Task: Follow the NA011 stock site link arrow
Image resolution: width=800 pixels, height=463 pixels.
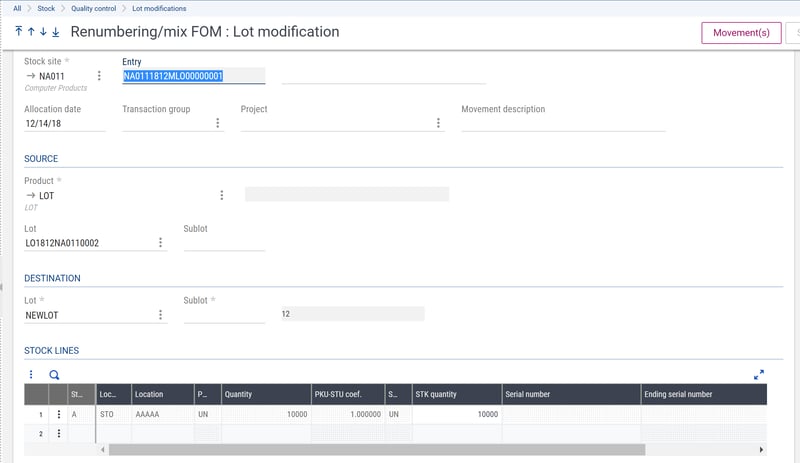Action: [x=30, y=76]
